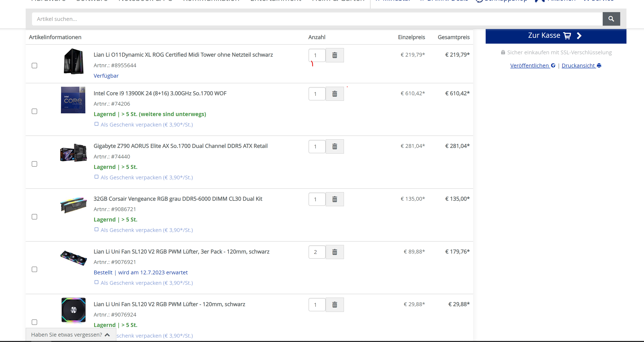Enable gift wrapping for Intel Core i9
Image resolution: width=644 pixels, height=342 pixels.
click(97, 124)
